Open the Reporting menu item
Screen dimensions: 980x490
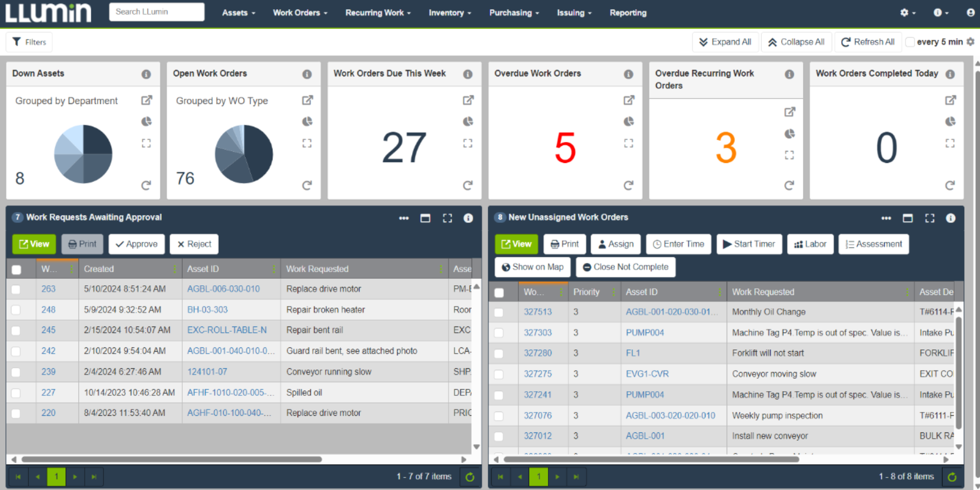click(628, 13)
